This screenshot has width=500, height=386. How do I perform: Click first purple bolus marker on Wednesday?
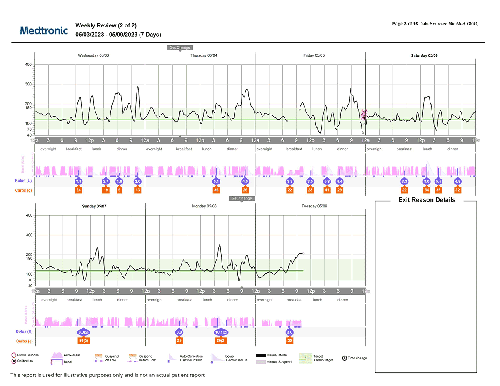coord(78,181)
